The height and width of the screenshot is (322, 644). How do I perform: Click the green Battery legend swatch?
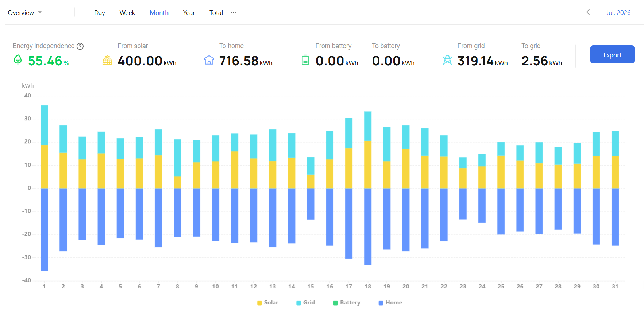(x=335, y=303)
